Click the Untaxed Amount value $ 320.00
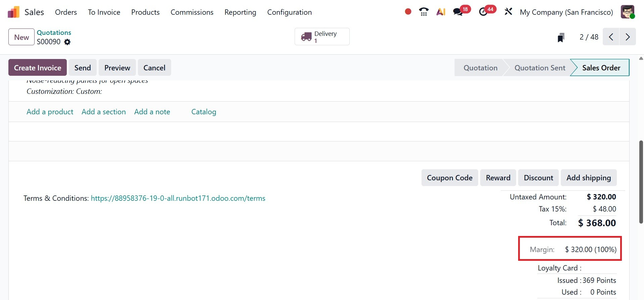The image size is (644, 300). point(601,197)
